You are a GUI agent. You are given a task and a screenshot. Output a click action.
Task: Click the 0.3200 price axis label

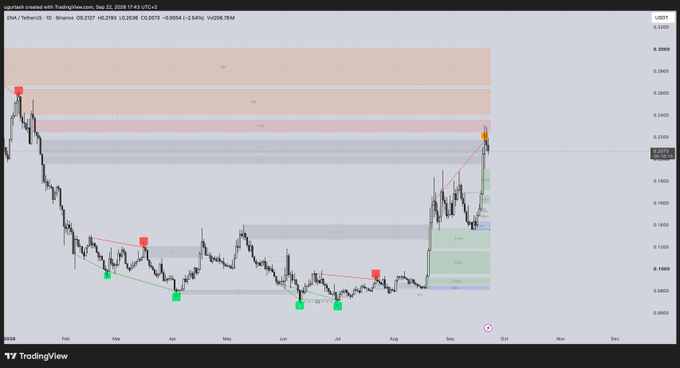point(661,27)
